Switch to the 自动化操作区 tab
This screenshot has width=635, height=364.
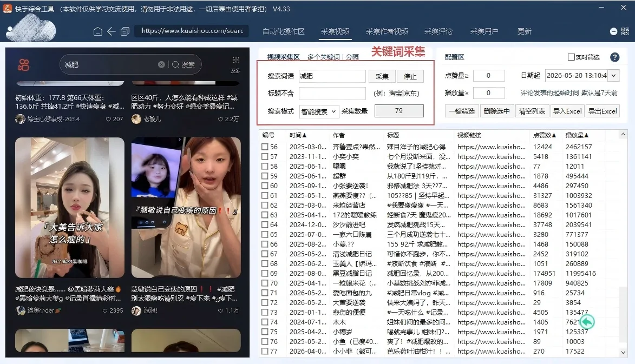coord(284,31)
